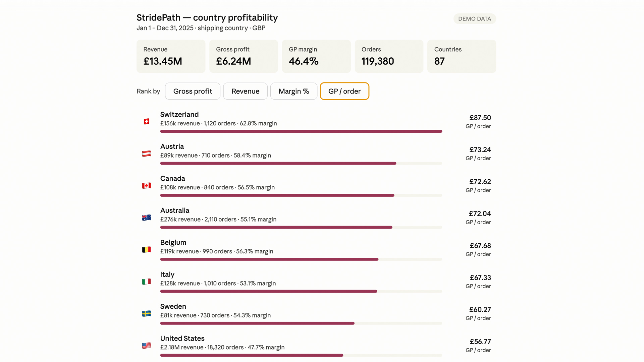
Task: Click the Canada flag icon
Action: pos(147,185)
